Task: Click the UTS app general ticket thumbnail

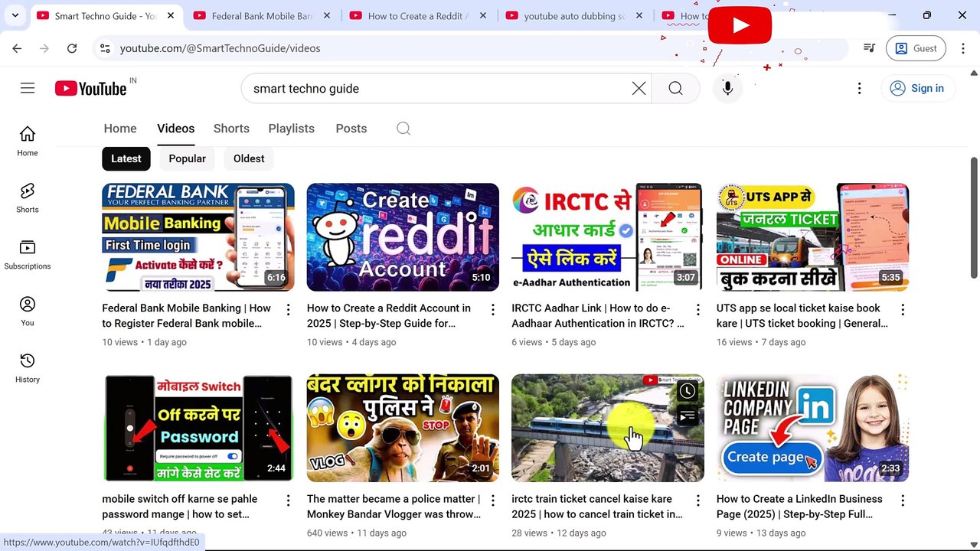Action: coord(812,237)
